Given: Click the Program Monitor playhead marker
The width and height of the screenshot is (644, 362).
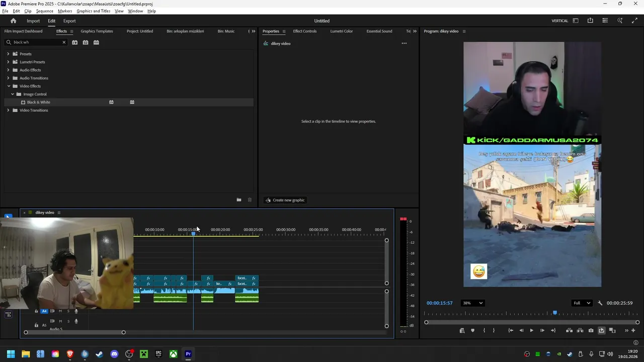Looking at the screenshot, I should tap(555, 313).
